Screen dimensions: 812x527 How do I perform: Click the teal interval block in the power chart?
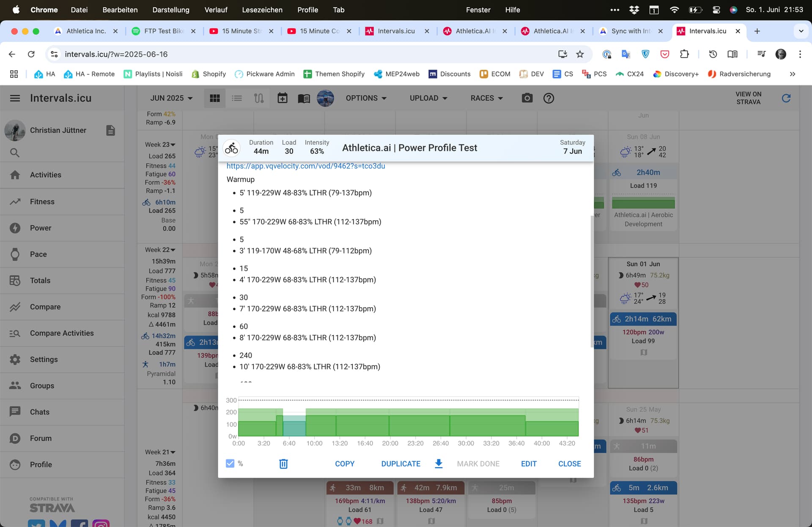coord(294,426)
